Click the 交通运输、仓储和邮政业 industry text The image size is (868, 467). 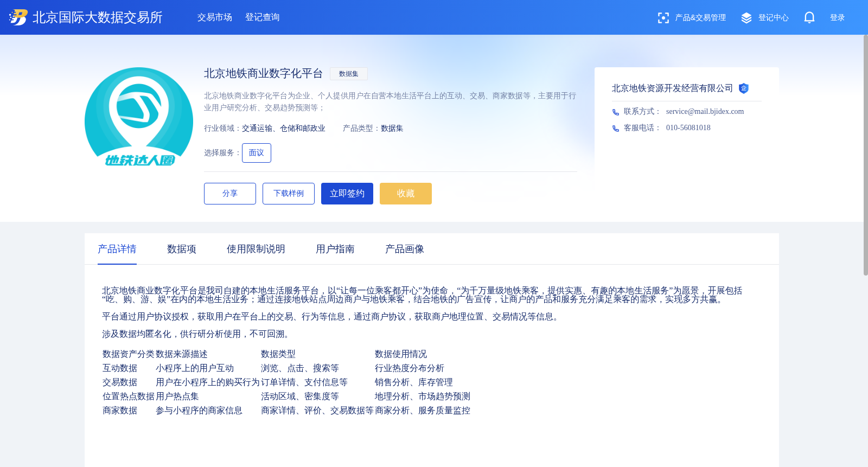[284, 129]
